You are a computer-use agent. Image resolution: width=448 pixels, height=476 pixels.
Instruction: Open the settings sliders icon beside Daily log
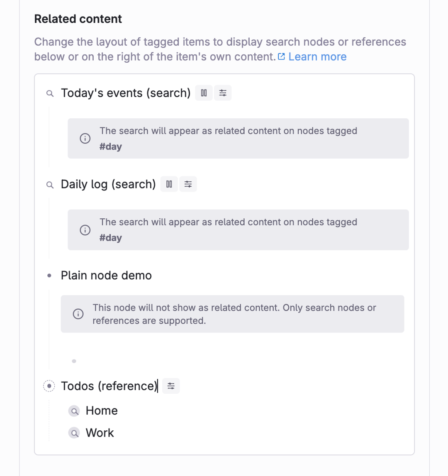(188, 184)
